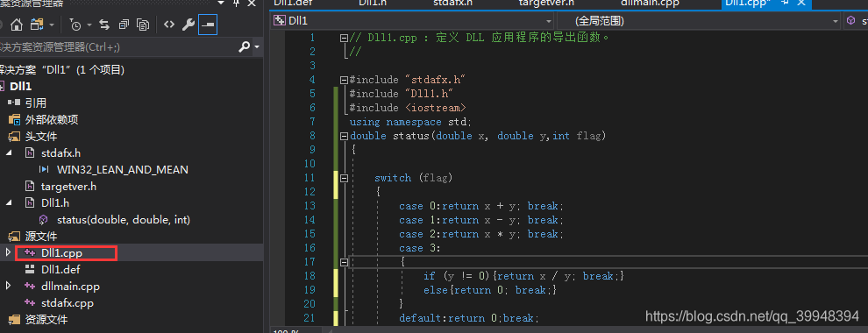Click the stdafx.cpp C++ file icon
The height and width of the screenshot is (333, 868).
coord(31,303)
